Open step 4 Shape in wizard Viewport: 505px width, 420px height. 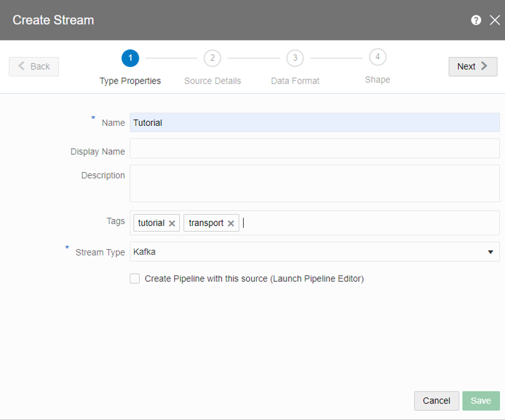coord(377,58)
